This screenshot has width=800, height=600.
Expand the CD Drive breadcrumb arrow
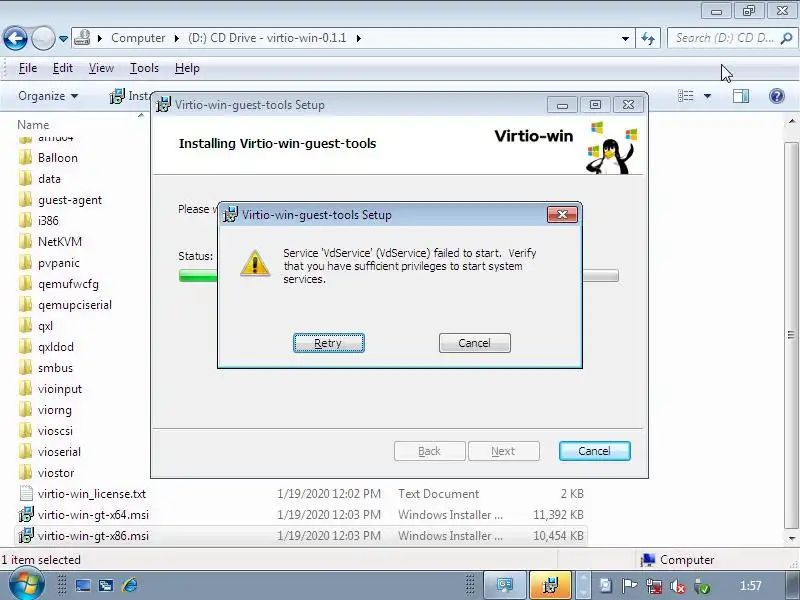[359, 38]
